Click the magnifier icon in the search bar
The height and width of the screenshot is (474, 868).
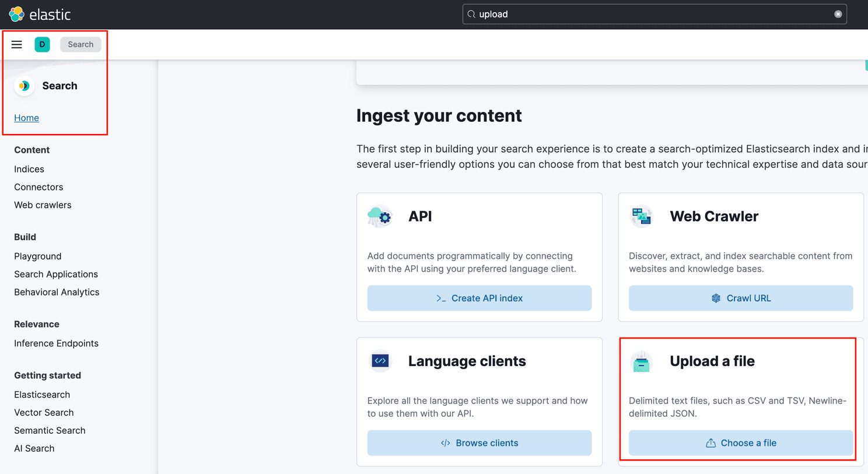point(470,14)
